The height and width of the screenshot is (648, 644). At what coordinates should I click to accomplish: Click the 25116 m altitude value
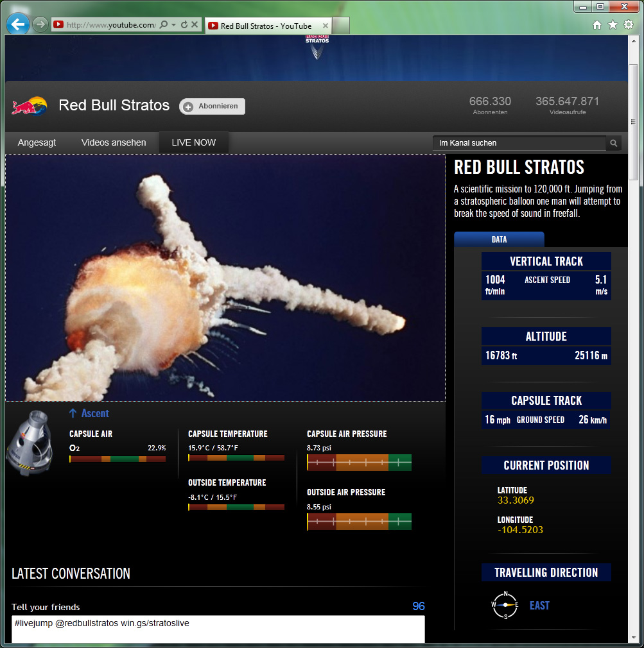[x=591, y=355]
